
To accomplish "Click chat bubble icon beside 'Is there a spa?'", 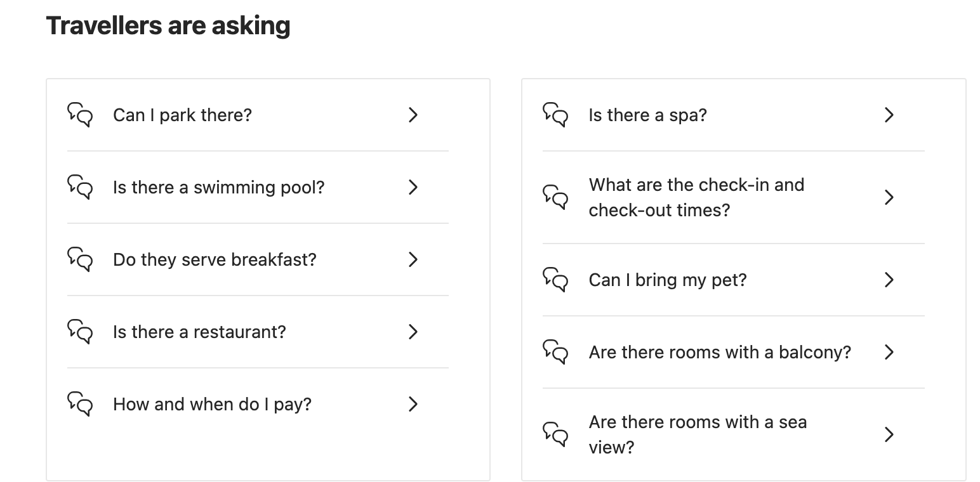I will pos(555,115).
